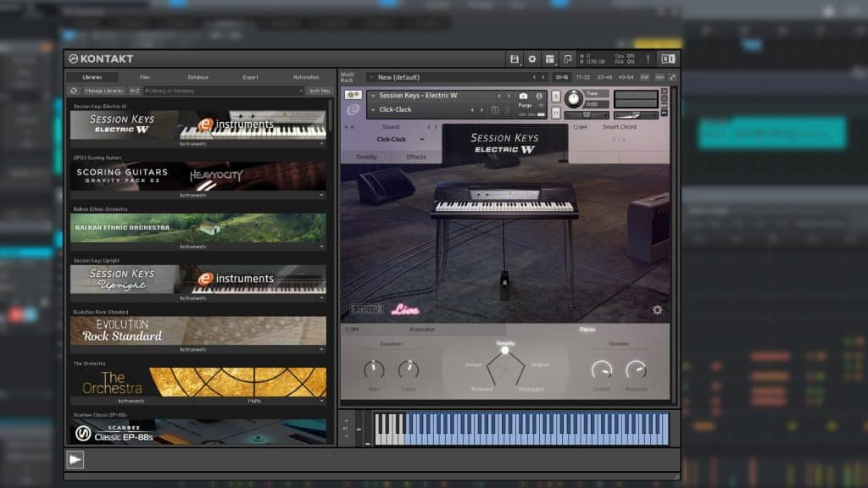Click the wrench edit icon of the instrument
The height and width of the screenshot is (488, 868).
pos(353,95)
